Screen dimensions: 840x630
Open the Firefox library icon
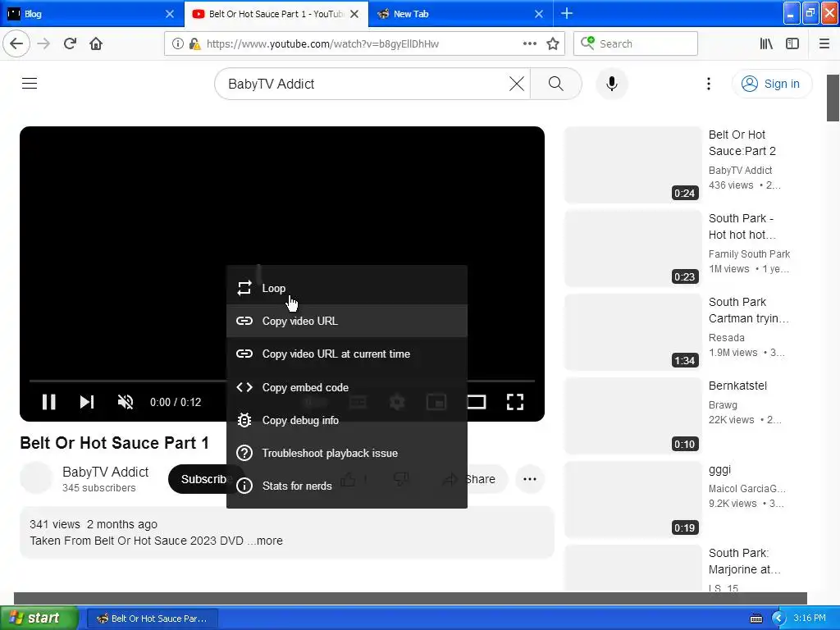coord(766,43)
